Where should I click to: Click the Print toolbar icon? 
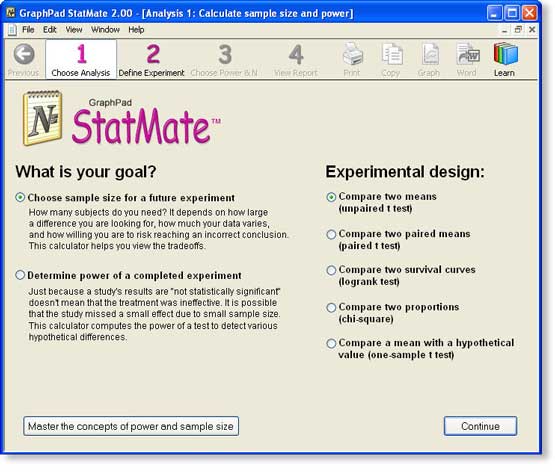tap(352, 54)
